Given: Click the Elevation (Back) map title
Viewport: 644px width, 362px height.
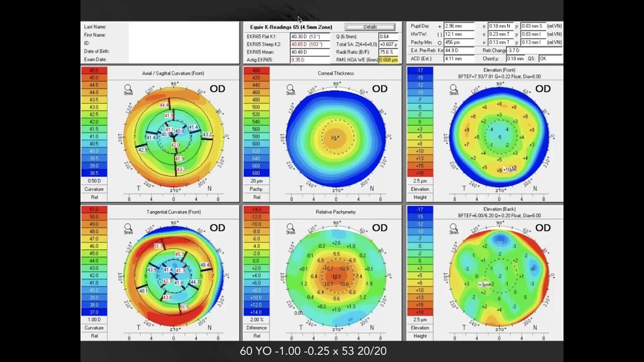Looking at the screenshot, I should [499, 209].
